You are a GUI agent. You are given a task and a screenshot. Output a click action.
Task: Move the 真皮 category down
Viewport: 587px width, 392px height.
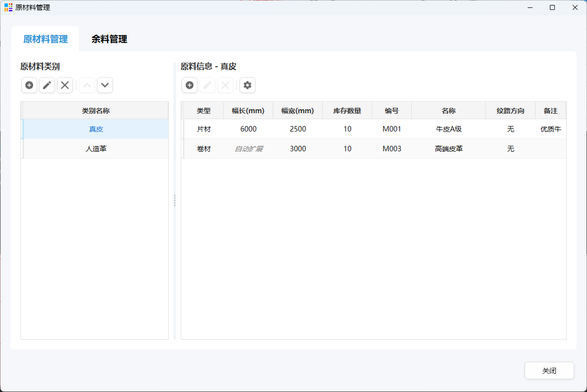tap(104, 85)
